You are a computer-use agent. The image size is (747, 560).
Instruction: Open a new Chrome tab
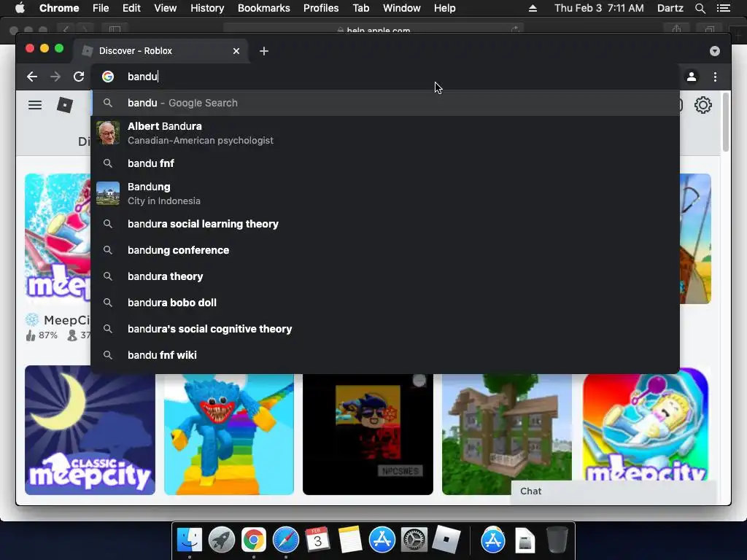coord(264,51)
